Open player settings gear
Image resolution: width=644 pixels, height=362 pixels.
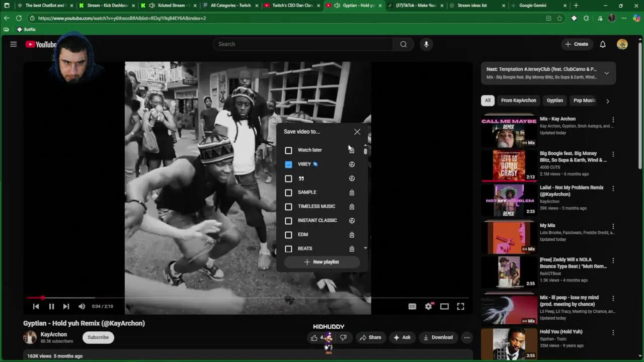point(429,306)
